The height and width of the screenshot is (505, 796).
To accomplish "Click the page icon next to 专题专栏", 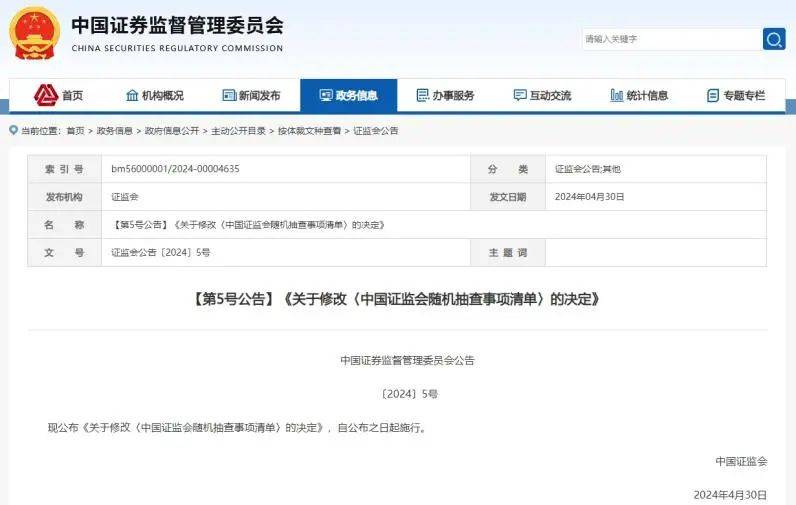I will [713, 95].
